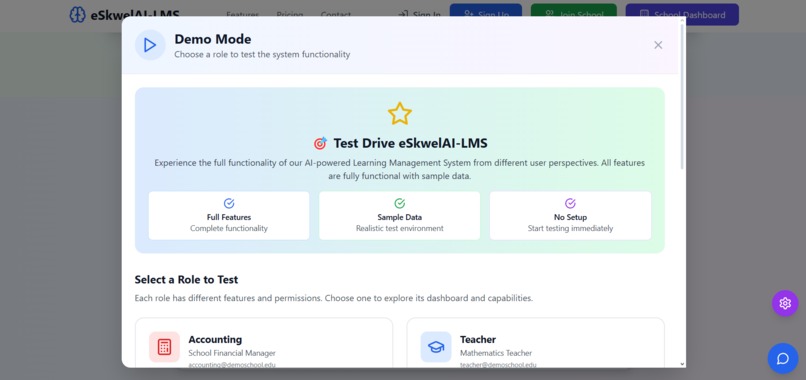Screen dimensions: 806x380
Task: Click the Sample Data card
Action: point(399,215)
